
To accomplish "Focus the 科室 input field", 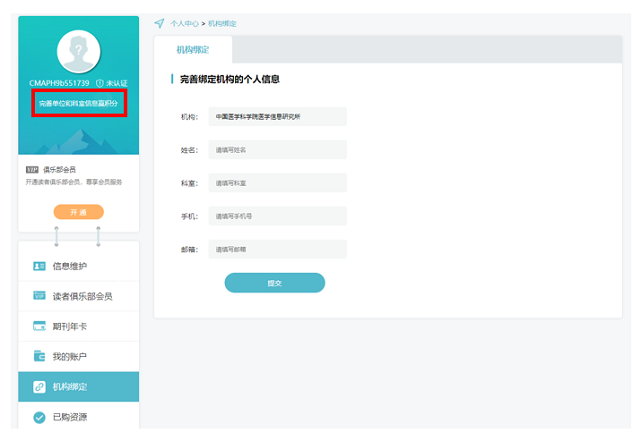I will [x=278, y=183].
